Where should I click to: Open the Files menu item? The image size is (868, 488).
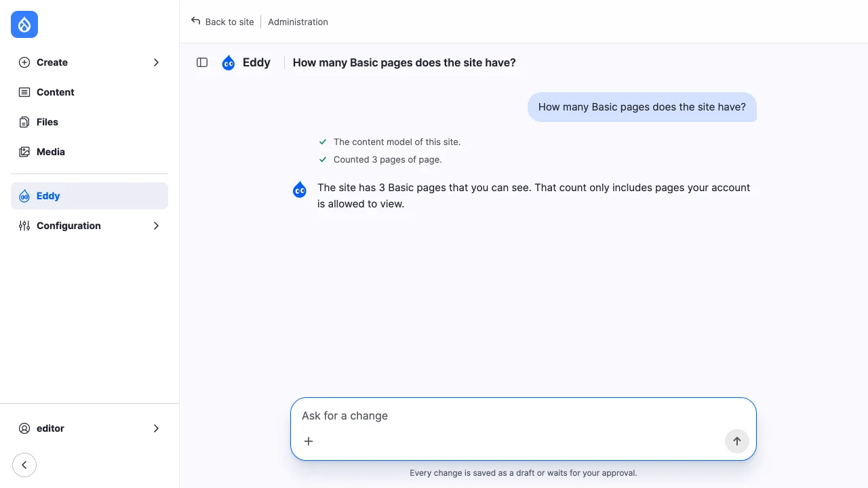(90, 122)
